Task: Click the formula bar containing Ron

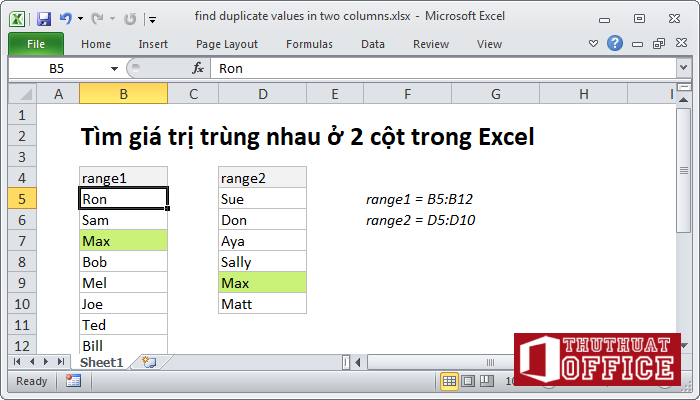Action: pyautogui.click(x=440, y=68)
